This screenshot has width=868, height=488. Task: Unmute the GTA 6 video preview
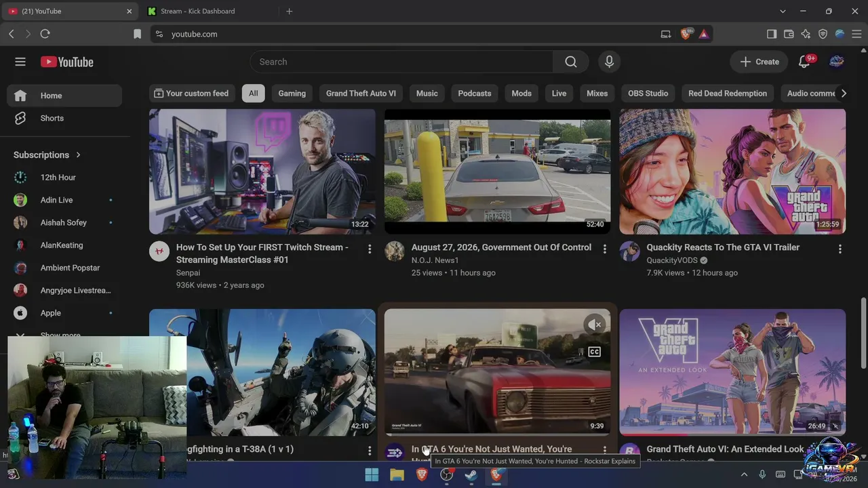click(x=595, y=325)
